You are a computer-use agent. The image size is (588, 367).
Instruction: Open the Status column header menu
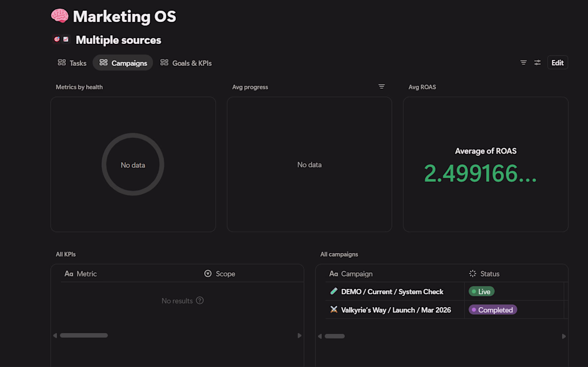tap(484, 273)
